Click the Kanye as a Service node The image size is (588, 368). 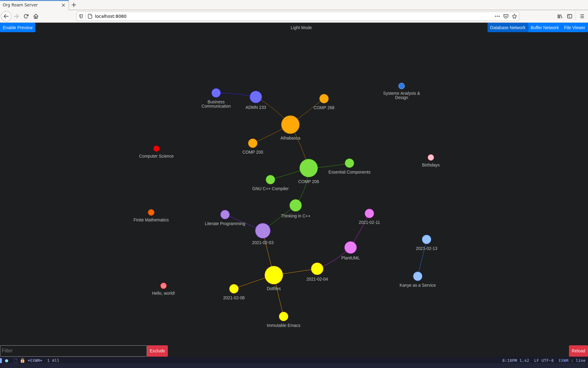pos(417,276)
